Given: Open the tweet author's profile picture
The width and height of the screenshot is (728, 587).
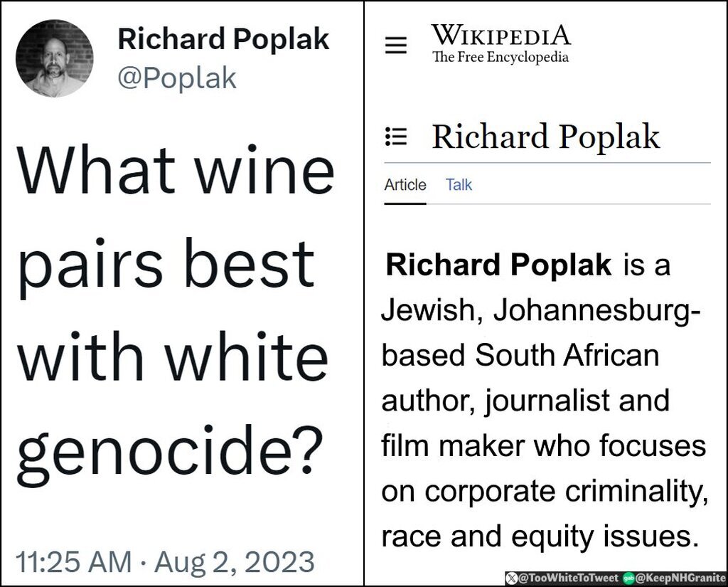Looking at the screenshot, I should (54, 58).
